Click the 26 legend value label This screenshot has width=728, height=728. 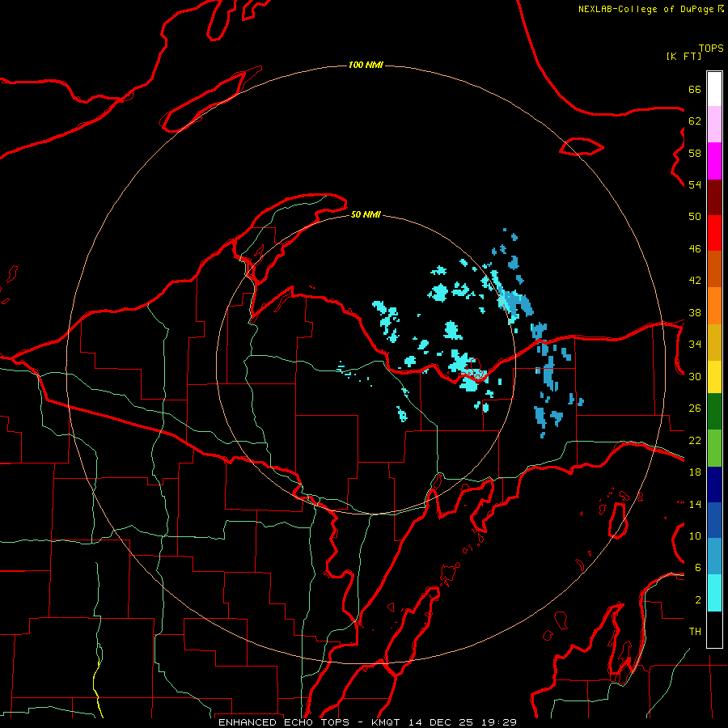695,408
